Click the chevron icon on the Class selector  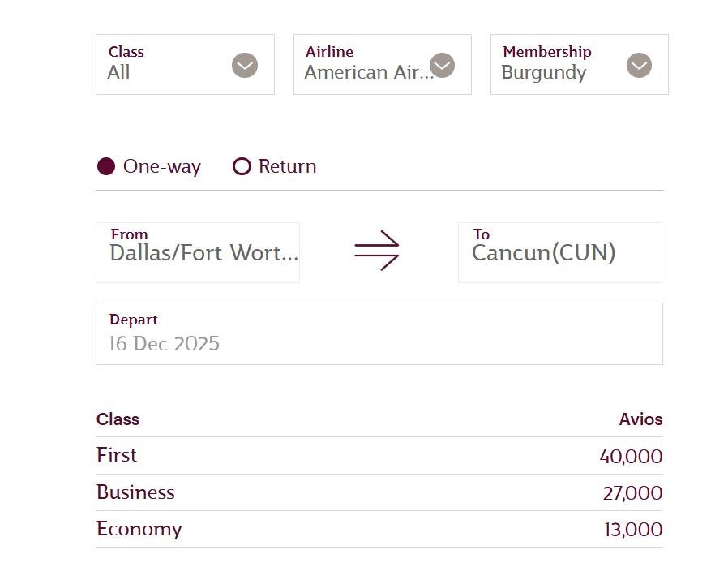(x=245, y=66)
